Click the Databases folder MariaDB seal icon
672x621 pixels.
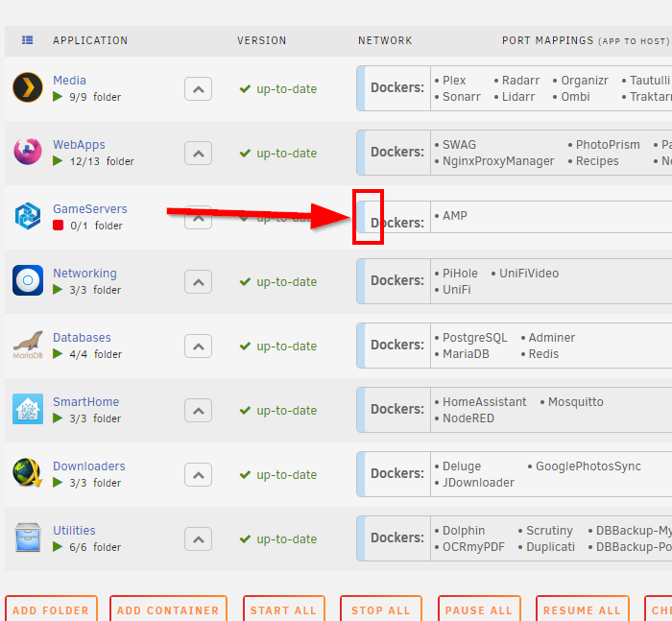[x=28, y=345]
